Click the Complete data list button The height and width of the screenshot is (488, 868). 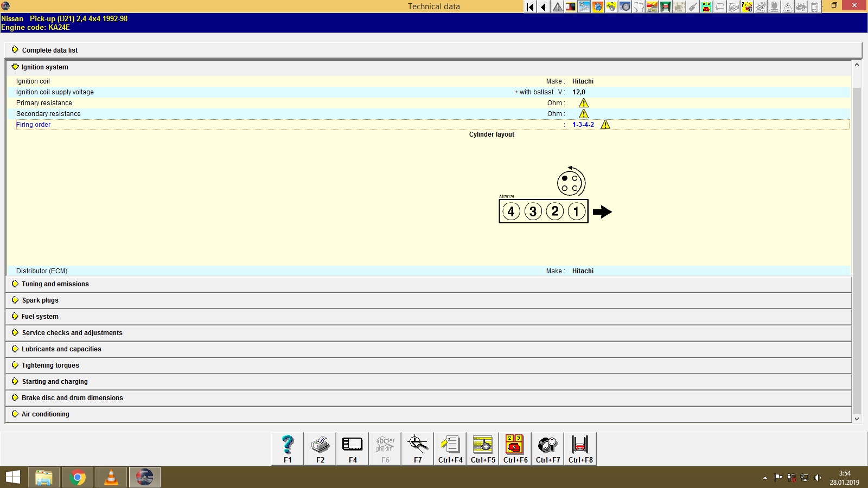point(49,50)
